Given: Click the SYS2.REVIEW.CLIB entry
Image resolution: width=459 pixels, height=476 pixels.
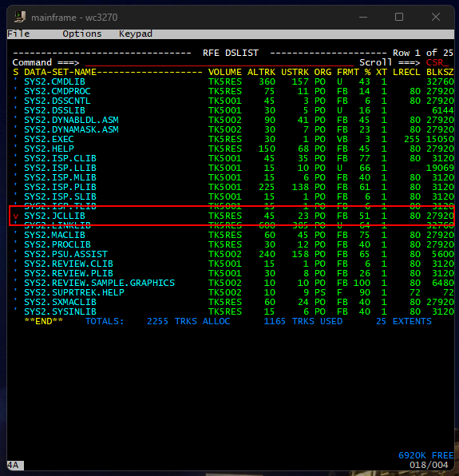Looking at the screenshot, I should (x=69, y=264).
